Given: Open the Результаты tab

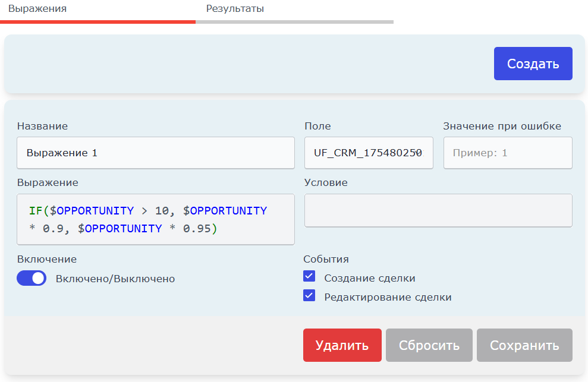Looking at the screenshot, I should click(x=235, y=9).
